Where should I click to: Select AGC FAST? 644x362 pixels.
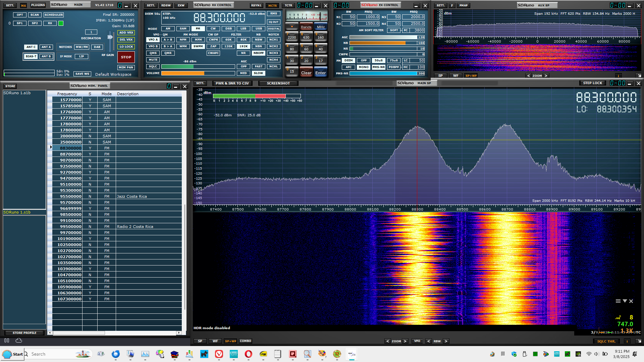[x=258, y=66]
